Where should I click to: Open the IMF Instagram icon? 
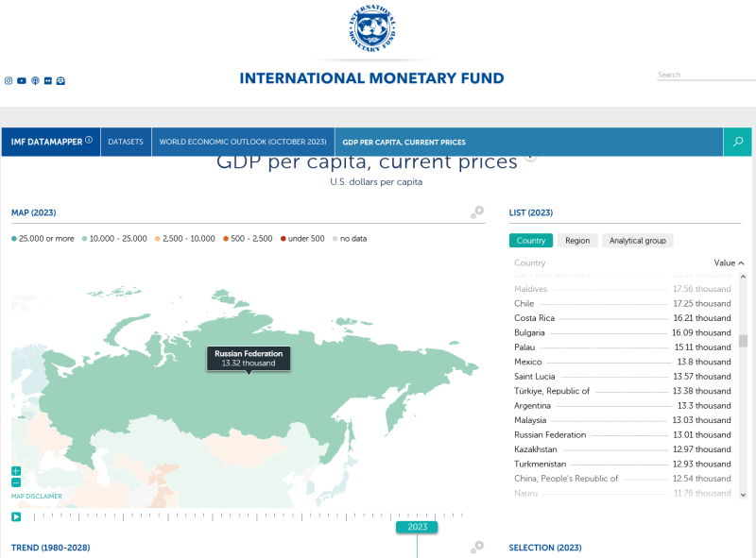click(9, 80)
